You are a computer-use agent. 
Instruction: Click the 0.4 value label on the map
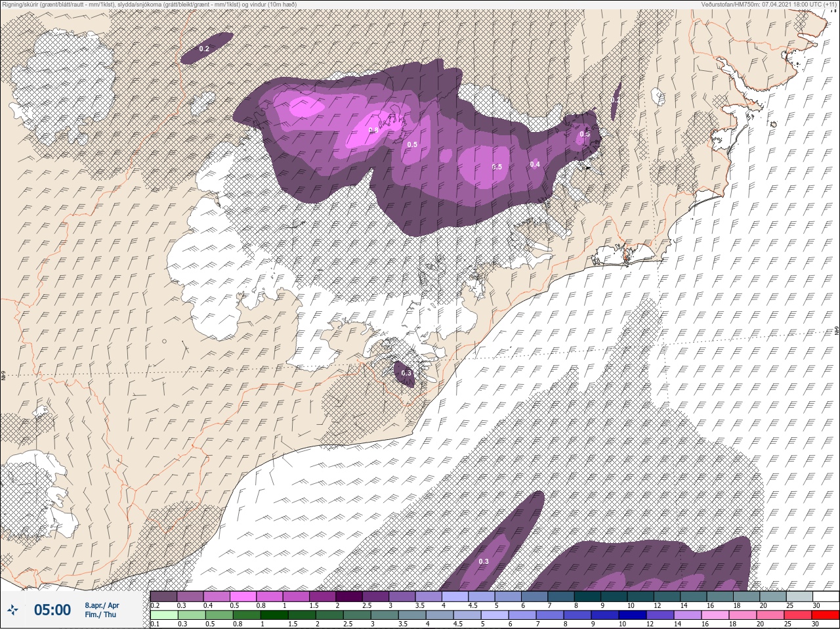[x=535, y=164]
